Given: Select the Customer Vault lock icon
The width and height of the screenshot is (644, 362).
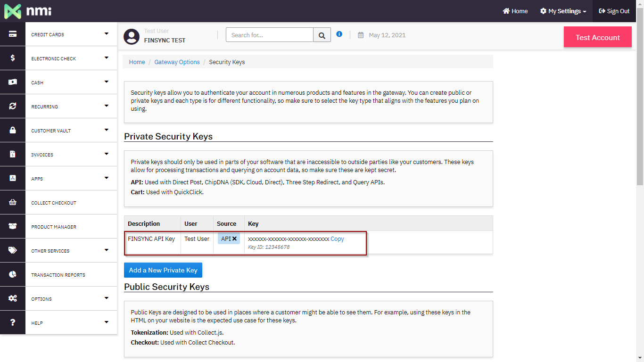Looking at the screenshot, I should (x=13, y=130).
